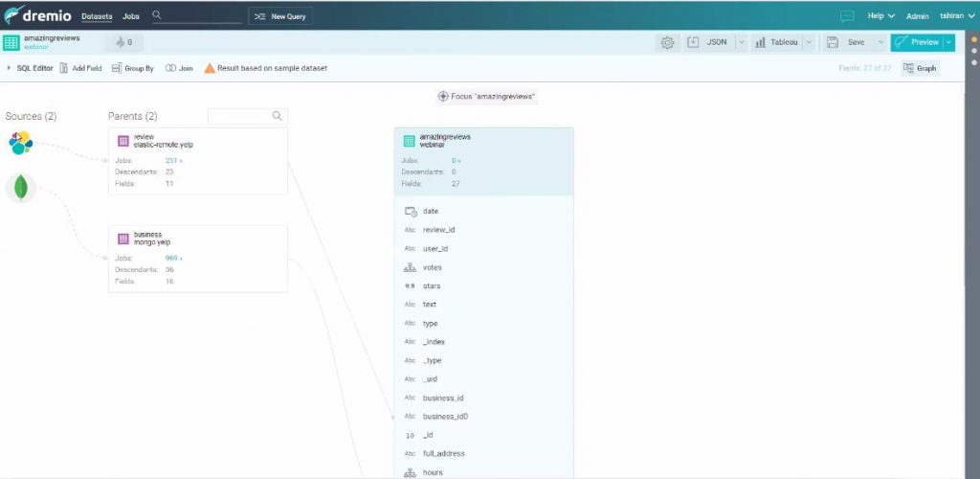The image size is (980, 479).
Task: Open the dataset settings gear
Action: [x=667, y=42]
